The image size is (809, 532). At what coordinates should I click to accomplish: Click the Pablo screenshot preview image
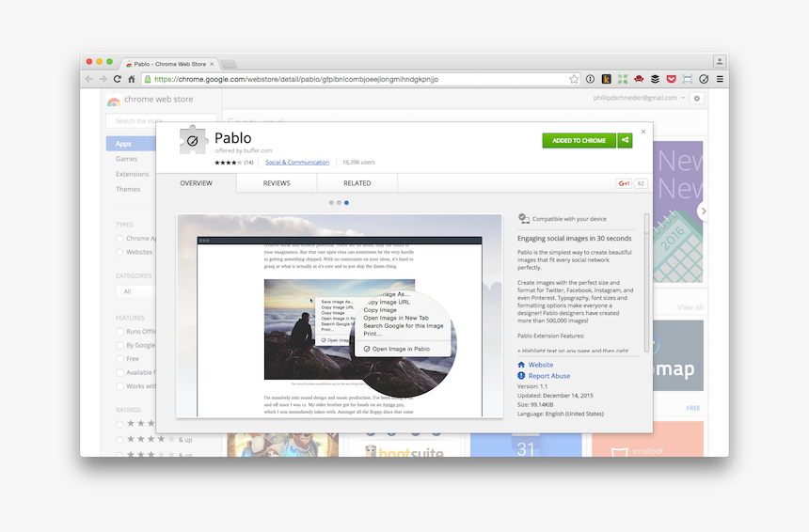(340, 316)
